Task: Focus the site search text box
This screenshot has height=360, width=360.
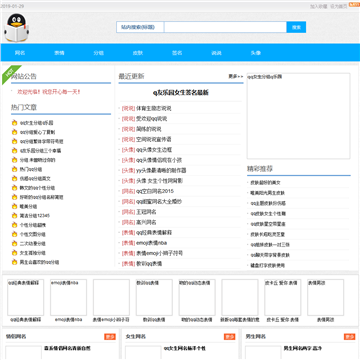Action: click(x=225, y=27)
